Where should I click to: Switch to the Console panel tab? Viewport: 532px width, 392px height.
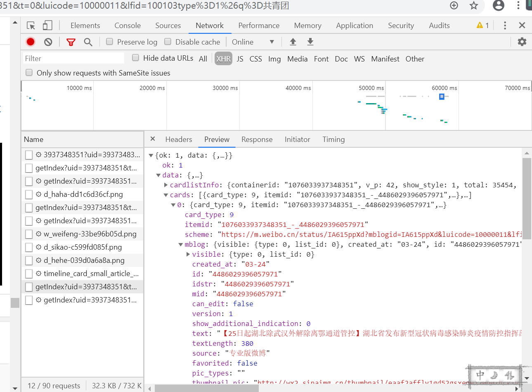[x=128, y=26]
